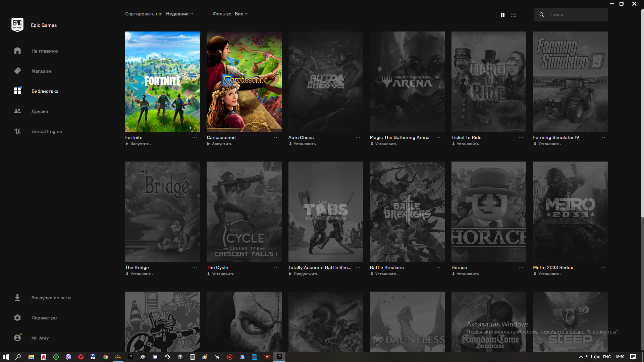Launch Carcassonne with Запустить
The height and width of the screenshot is (362, 644).
(x=219, y=144)
